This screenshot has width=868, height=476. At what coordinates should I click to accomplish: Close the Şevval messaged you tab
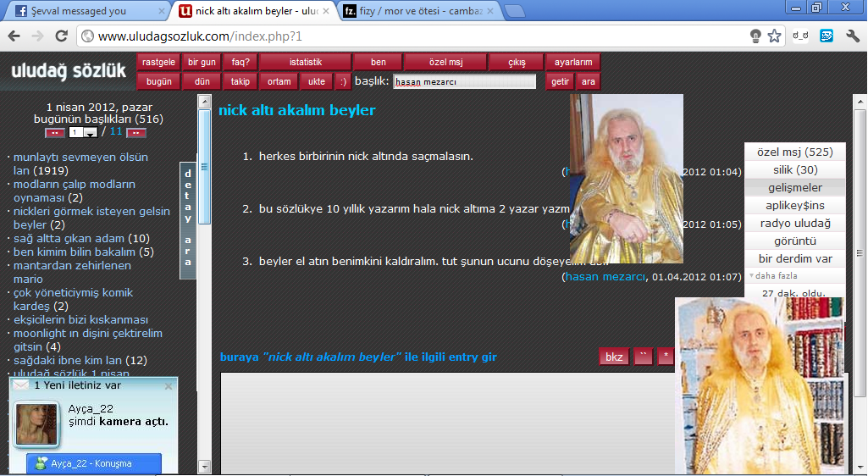coord(161,11)
